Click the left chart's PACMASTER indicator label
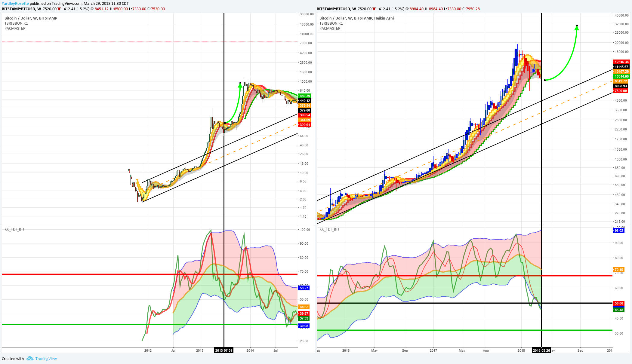The height and width of the screenshot is (364, 632). click(15, 28)
